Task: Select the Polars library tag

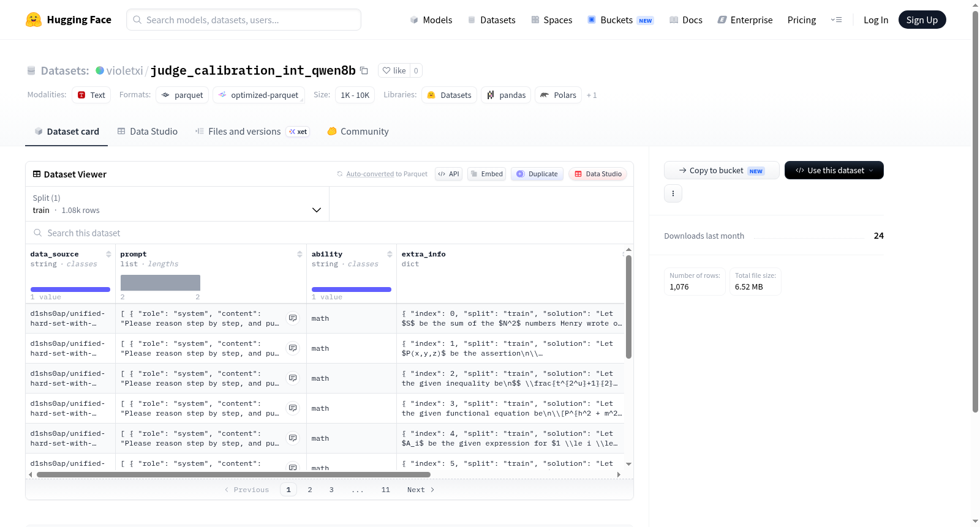Action: point(558,95)
